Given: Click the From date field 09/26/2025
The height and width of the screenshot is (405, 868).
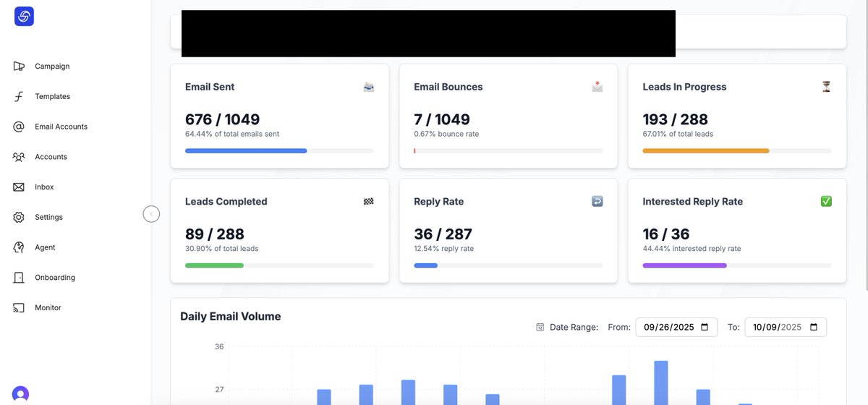Looking at the screenshot, I should 676,327.
